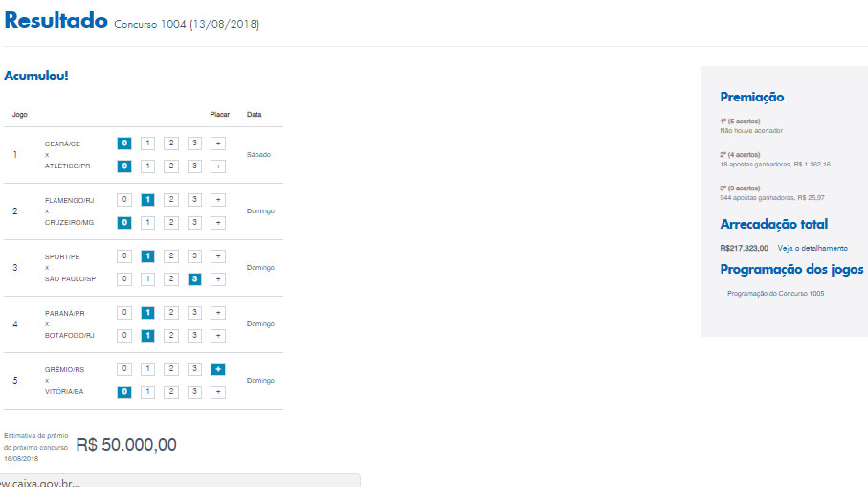Select score 2 box for Cruzeiro/MG
This screenshot has width=868, height=487.
coord(171,223)
